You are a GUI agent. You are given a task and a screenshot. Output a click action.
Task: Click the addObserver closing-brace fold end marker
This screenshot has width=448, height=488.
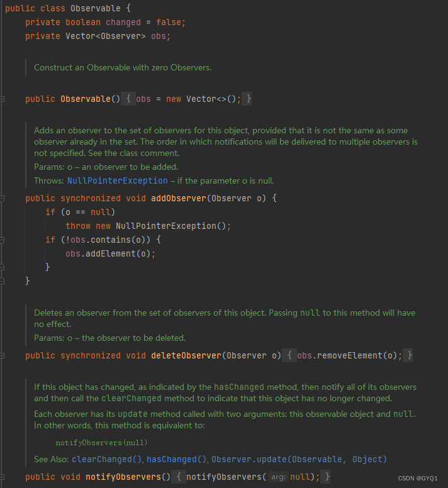(x=3, y=280)
